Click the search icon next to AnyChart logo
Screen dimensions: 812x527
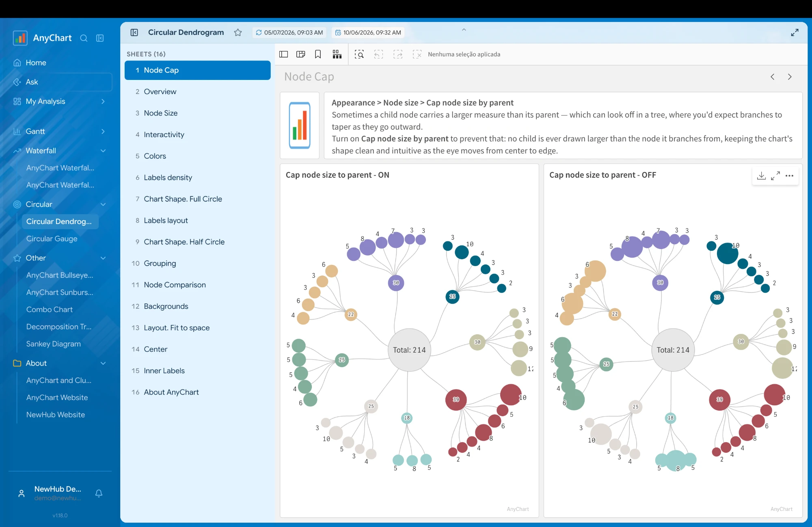point(84,38)
